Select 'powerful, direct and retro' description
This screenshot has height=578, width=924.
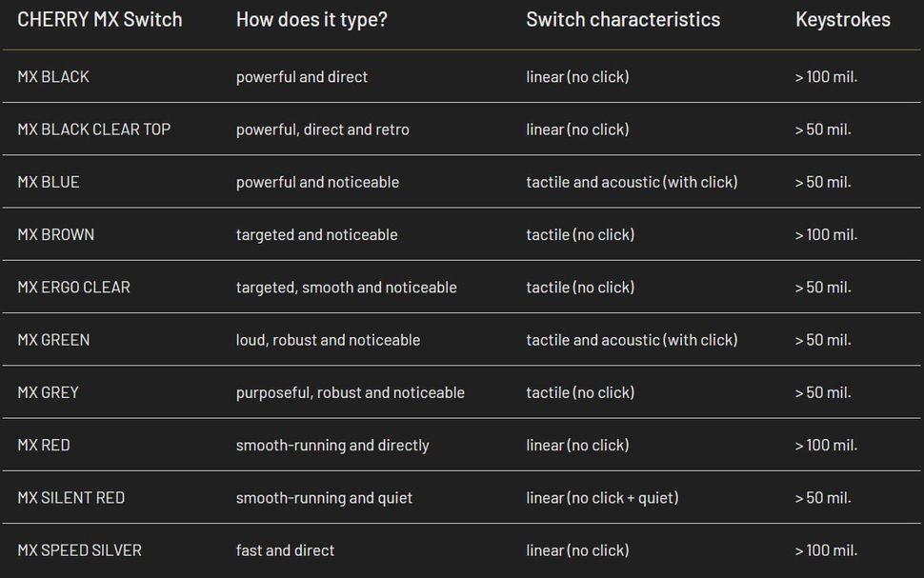[323, 130]
